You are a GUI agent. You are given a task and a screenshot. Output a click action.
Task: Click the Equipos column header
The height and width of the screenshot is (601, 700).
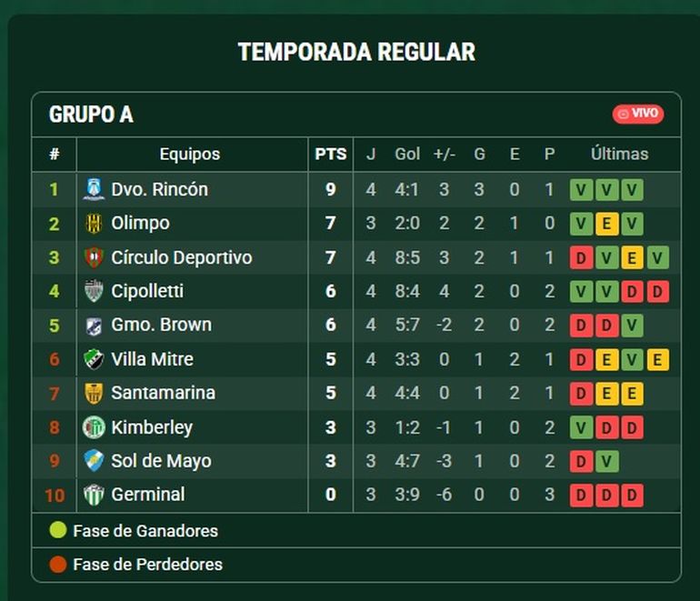click(x=189, y=155)
